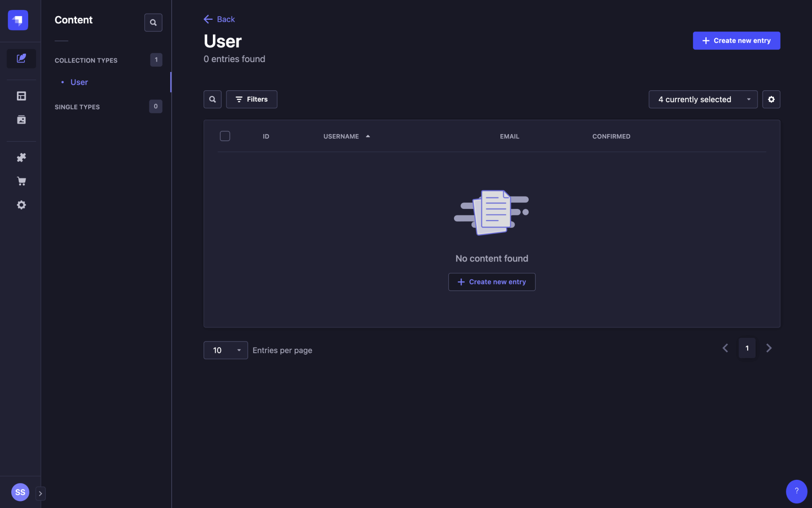This screenshot has height=508, width=812.
Task: Click the Strapi logo
Action: [17, 20]
